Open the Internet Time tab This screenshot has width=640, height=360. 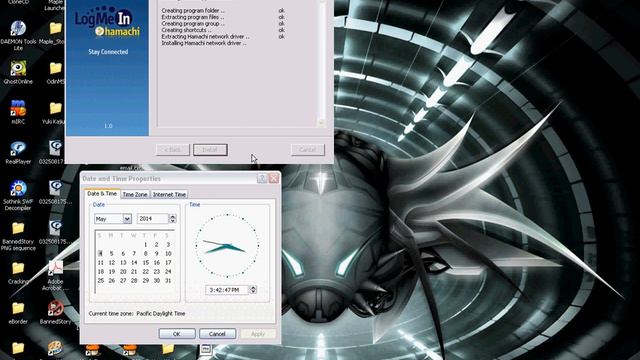pos(169,195)
